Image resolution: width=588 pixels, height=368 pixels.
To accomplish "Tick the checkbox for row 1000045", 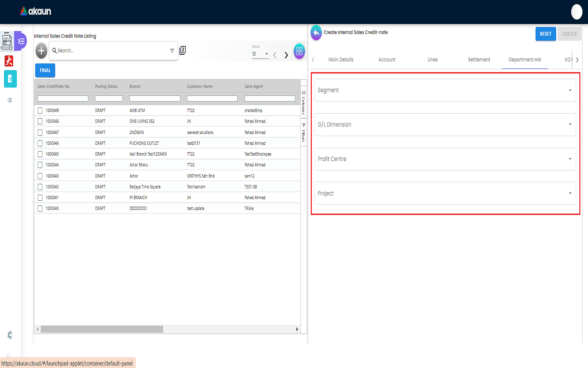I will point(40,154).
